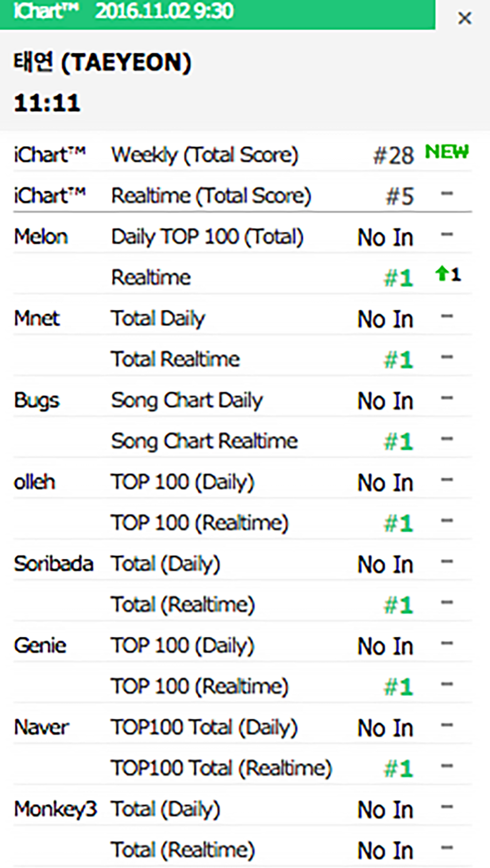Select Bugs Song Chart Daily
Screen dimensions: 490x868
(x=187, y=400)
